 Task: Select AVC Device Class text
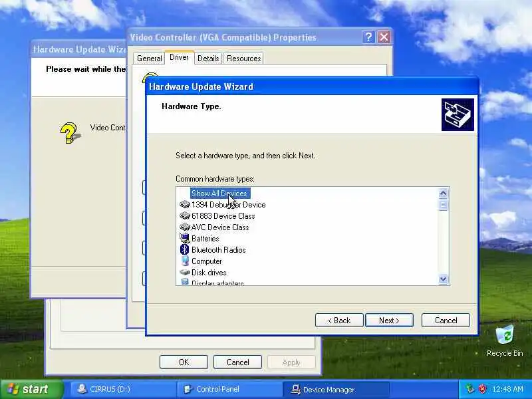[220, 227]
